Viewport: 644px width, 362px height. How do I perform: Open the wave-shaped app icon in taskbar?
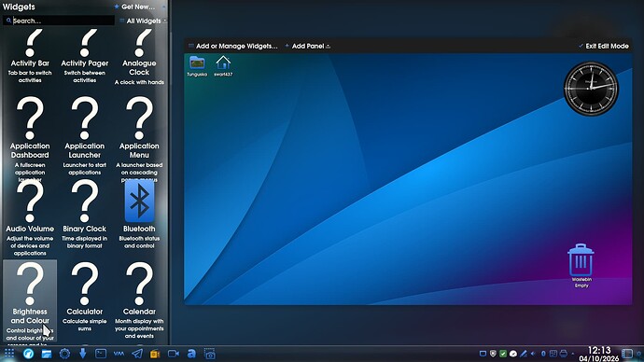coord(119,354)
